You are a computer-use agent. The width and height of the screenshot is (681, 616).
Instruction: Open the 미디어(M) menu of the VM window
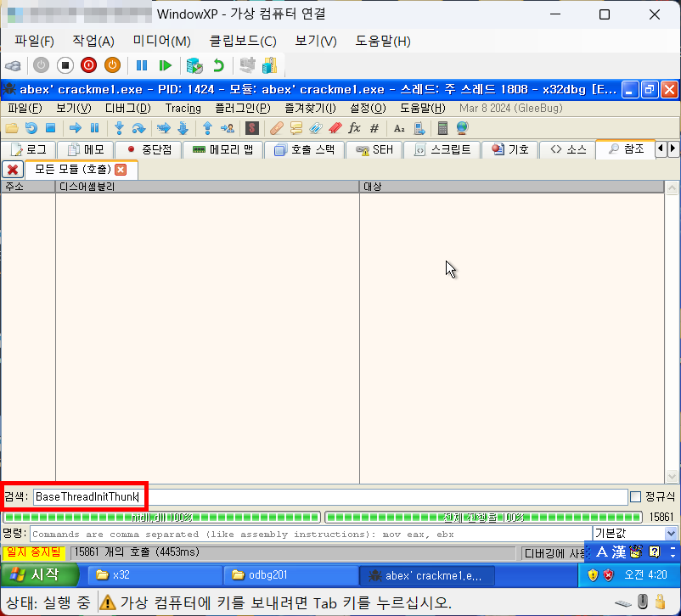pos(161,42)
